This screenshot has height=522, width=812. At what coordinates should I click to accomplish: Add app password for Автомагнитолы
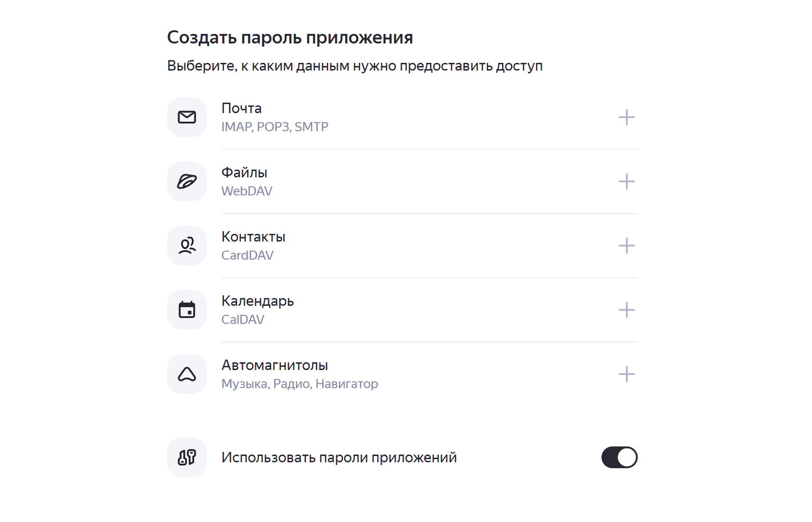(626, 374)
